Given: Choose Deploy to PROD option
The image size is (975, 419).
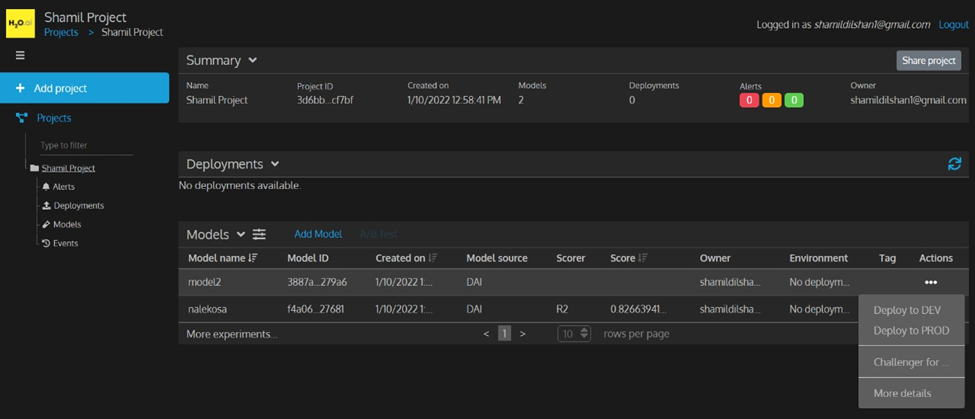Looking at the screenshot, I should point(910,331).
